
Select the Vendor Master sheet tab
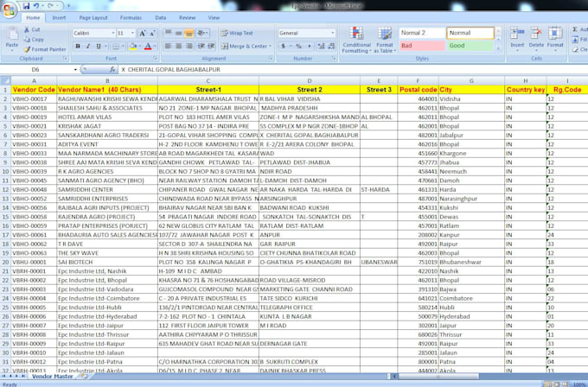click(54, 377)
